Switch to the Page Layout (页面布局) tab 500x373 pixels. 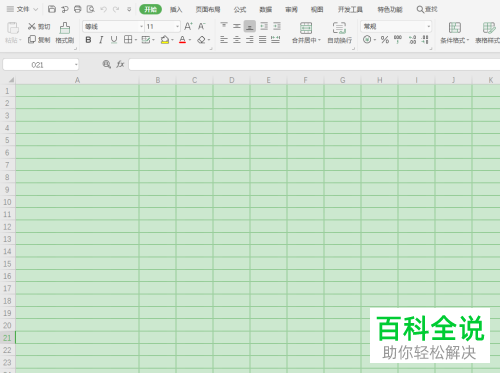click(208, 9)
